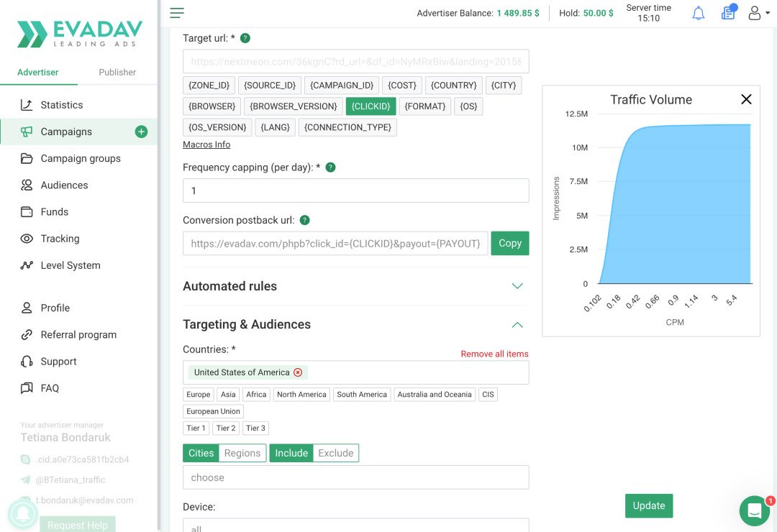Open the Statistics section in the sidebar

point(60,104)
